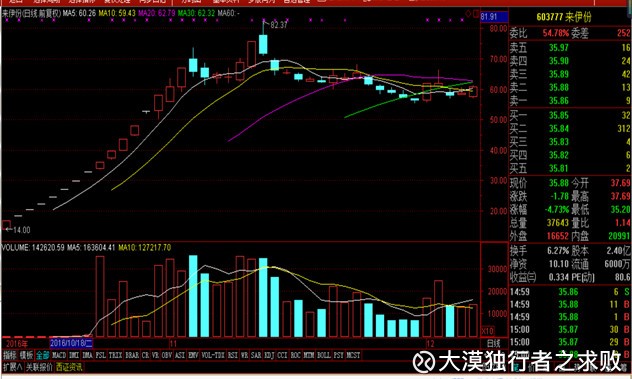Toggle the 模板 button
The width and height of the screenshot is (632, 379).
pyautogui.click(x=26, y=356)
